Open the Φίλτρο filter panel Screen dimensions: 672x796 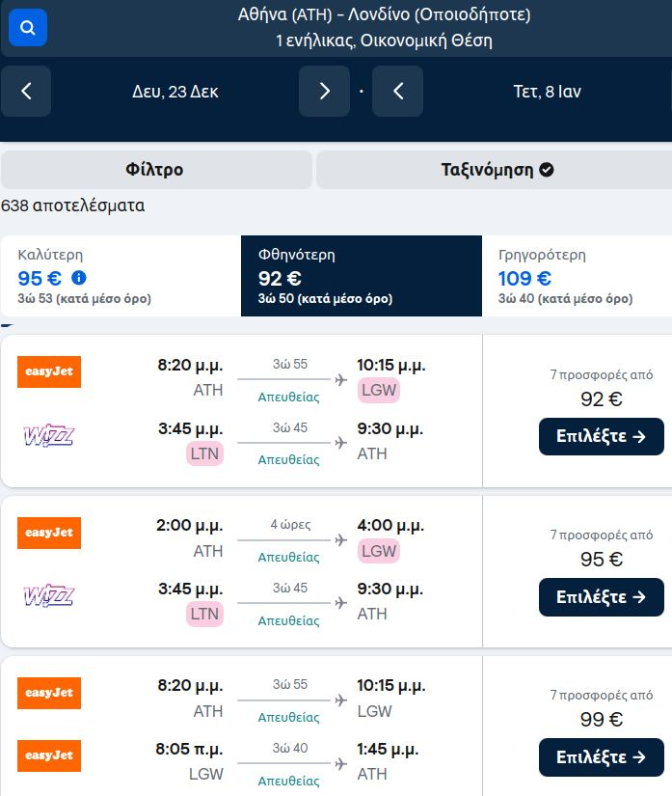pyautogui.click(x=156, y=170)
